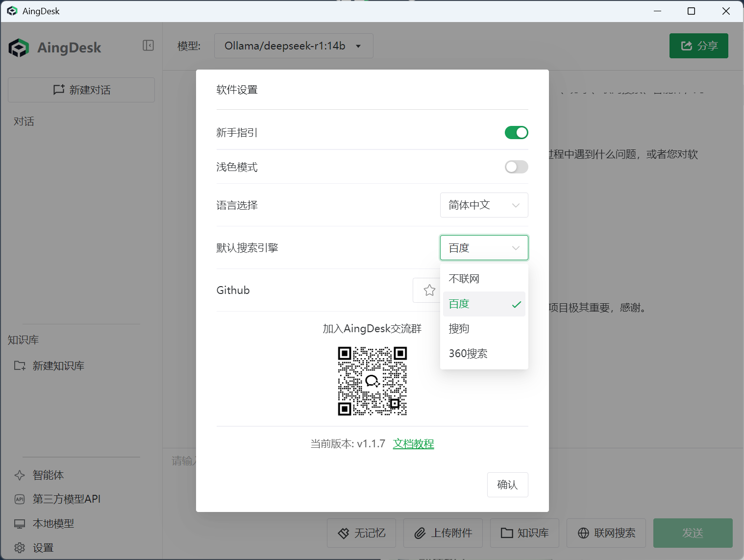Click 新建知识库 in sidebar
The height and width of the screenshot is (560, 744).
[x=49, y=365]
